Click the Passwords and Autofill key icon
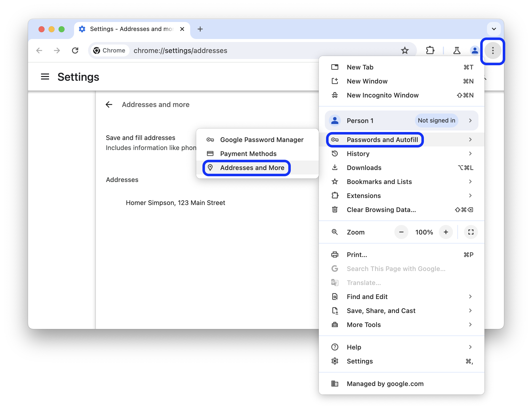Viewport: 532px width, 408px height. (x=336, y=139)
